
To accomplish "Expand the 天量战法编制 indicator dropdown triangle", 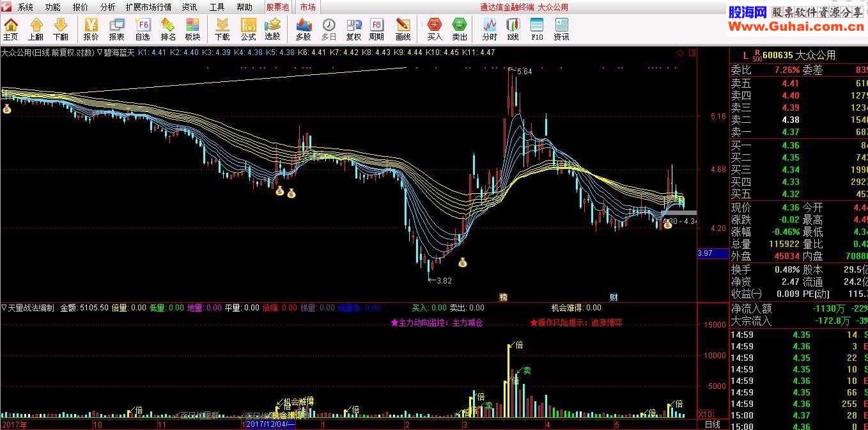I will (x=4, y=307).
